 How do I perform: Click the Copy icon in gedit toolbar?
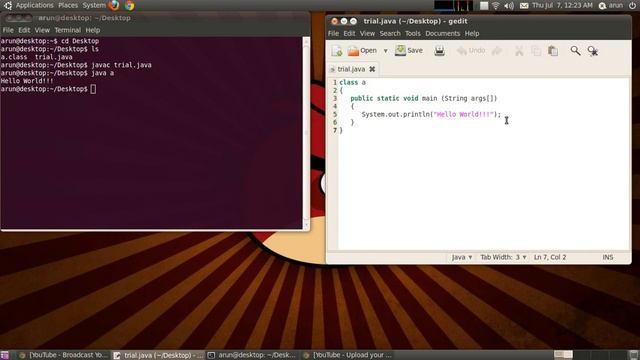pyautogui.click(x=536, y=51)
